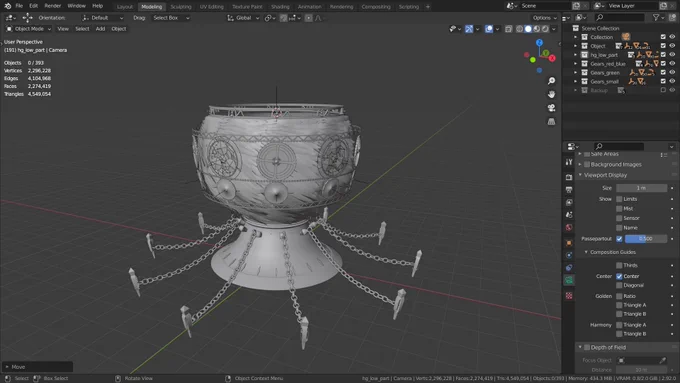Viewport: 680px width, 383px height.
Task: Hide Gears_small collection with eye icon
Action: (672, 82)
